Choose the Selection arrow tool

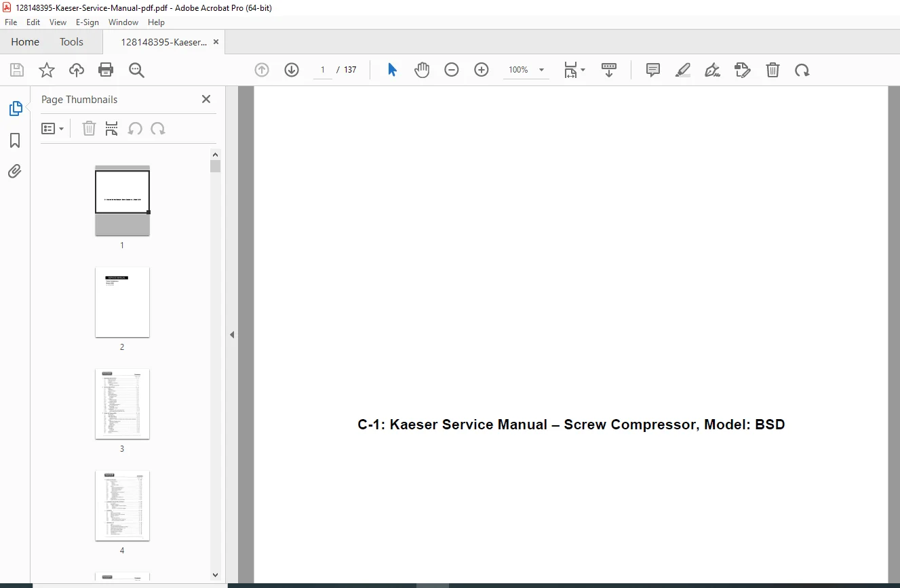click(392, 70)
